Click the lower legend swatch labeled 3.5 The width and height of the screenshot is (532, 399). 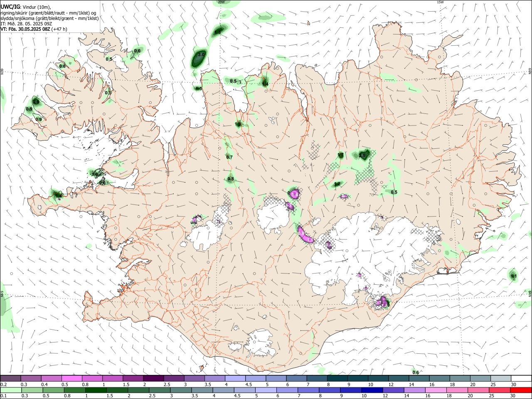coord(202,390)
